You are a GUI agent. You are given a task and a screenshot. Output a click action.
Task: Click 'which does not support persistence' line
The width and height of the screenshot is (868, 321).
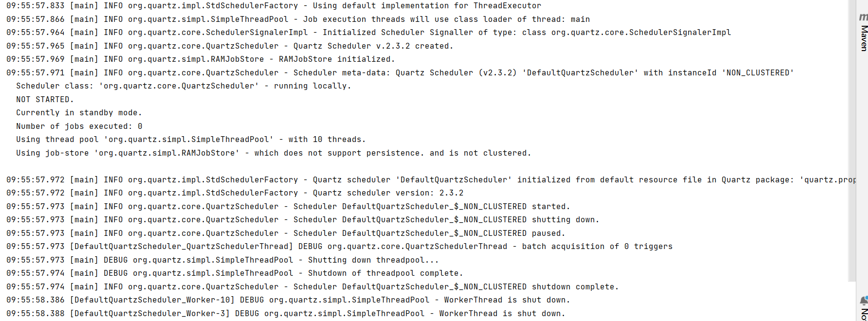pos(273,153)
